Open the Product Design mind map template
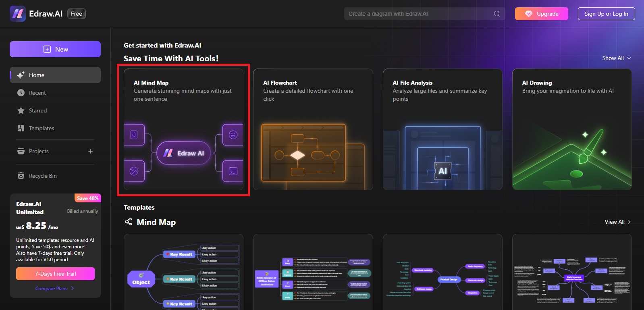 tap(442, 272)
